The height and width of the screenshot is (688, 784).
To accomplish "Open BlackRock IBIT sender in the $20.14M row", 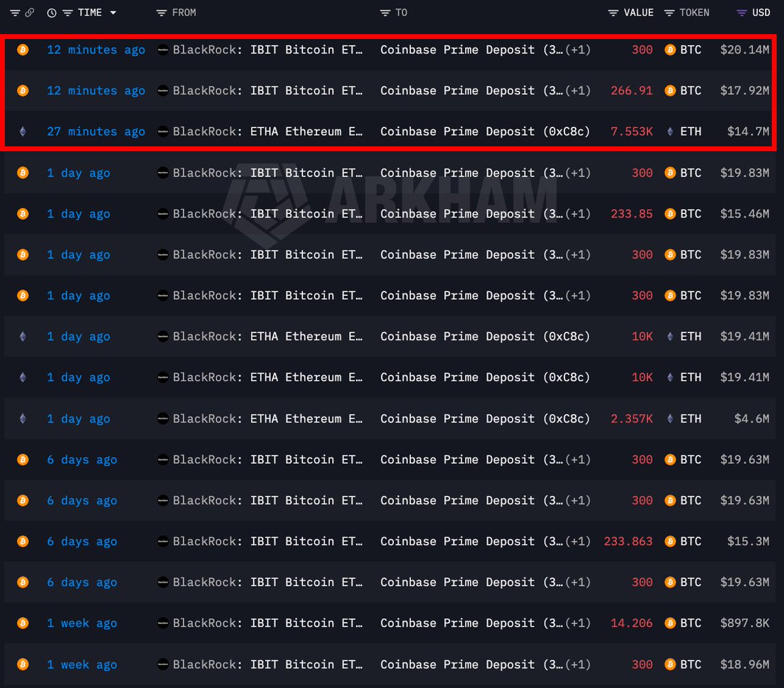I will pyautogui.click(x=268, y=50).
